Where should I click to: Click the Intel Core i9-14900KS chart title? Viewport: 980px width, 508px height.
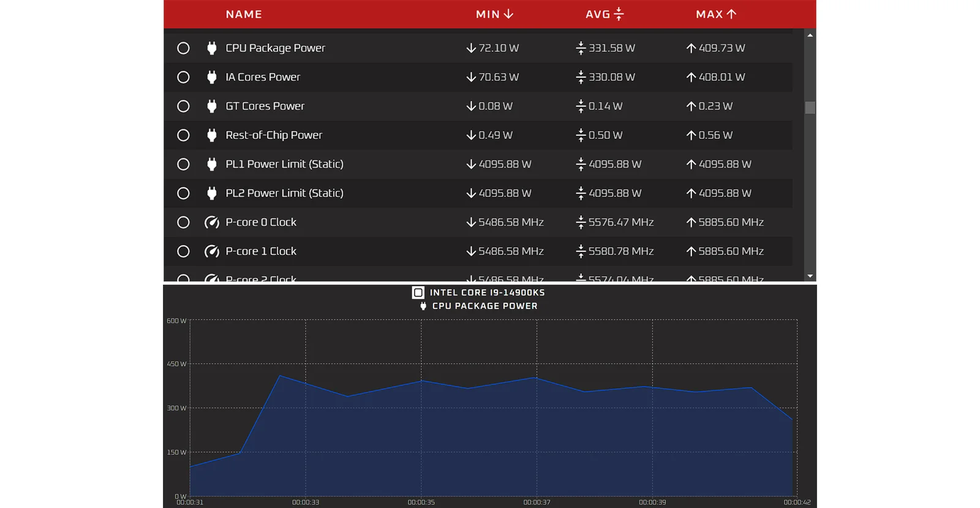pos(487,292)
